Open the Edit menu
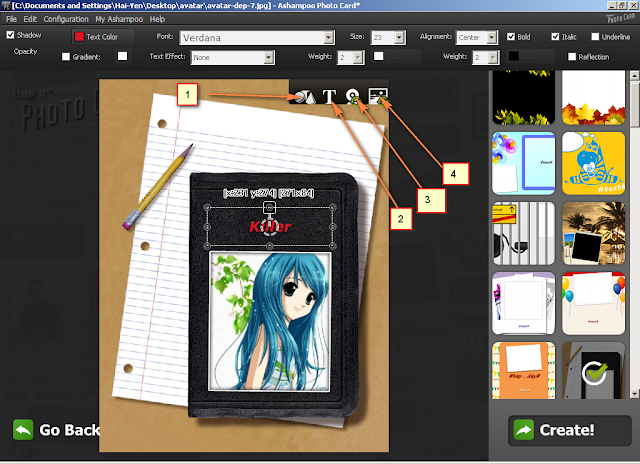The width and height of the screenshot is (640, 464). pos(30,19)
